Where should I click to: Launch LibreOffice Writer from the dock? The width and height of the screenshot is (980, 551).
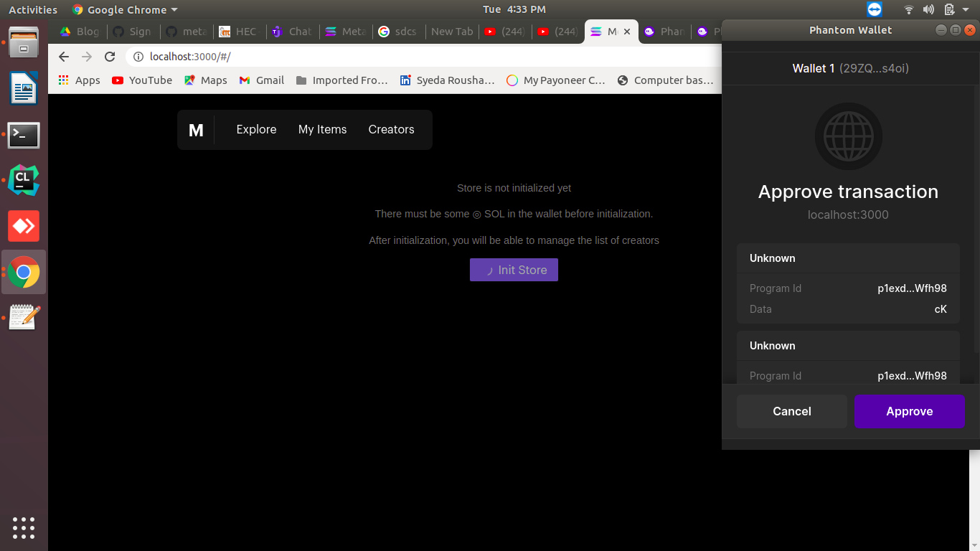point(24,89)
